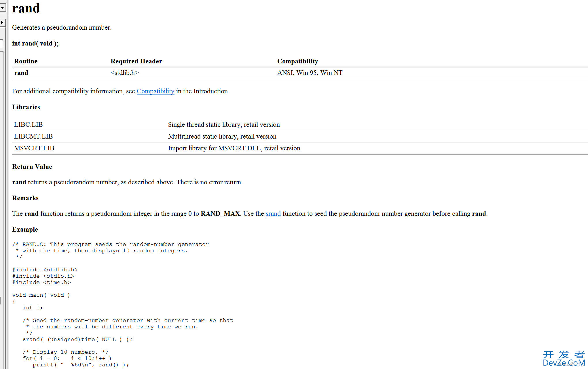Click the 'Generates a pseudorandom number.' sentence

(62, 28)
